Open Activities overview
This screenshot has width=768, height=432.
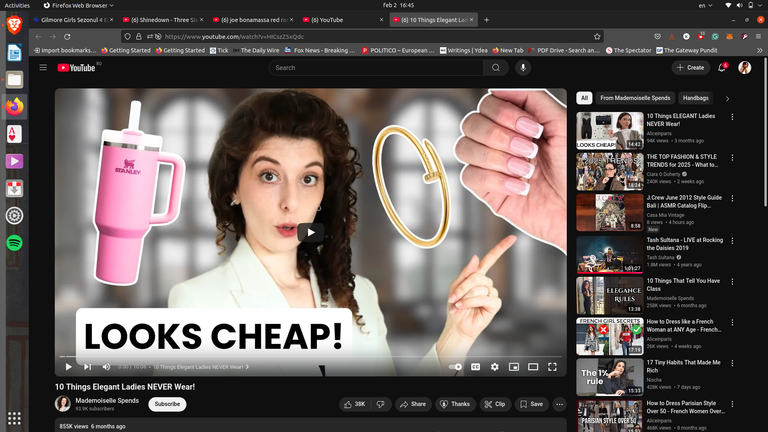[x=17, y=5]
